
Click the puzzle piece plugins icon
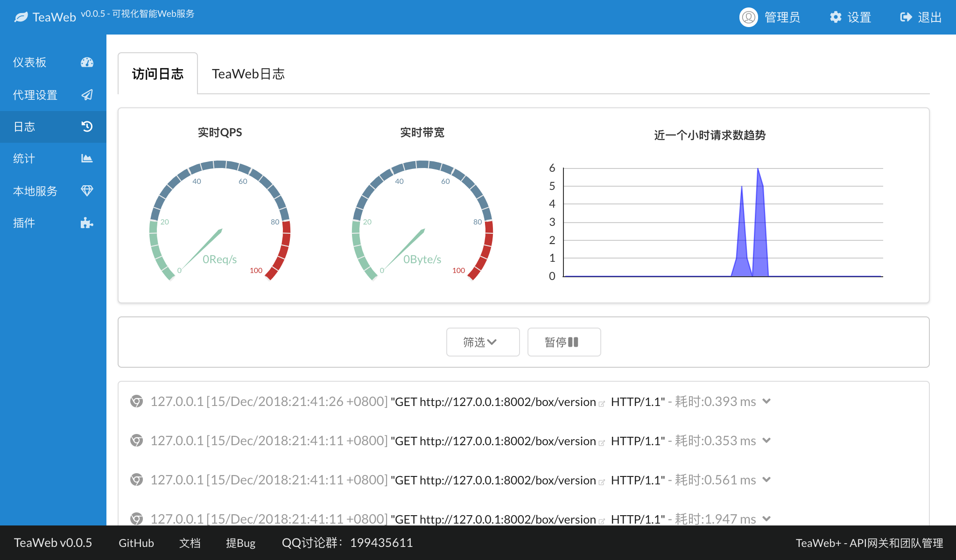(87, 223)
